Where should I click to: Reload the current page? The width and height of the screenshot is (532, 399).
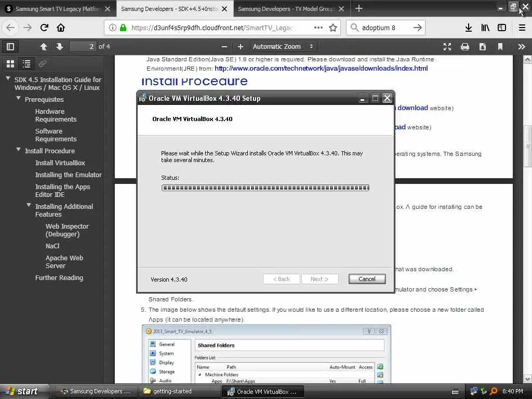click(x=44, y=28)
